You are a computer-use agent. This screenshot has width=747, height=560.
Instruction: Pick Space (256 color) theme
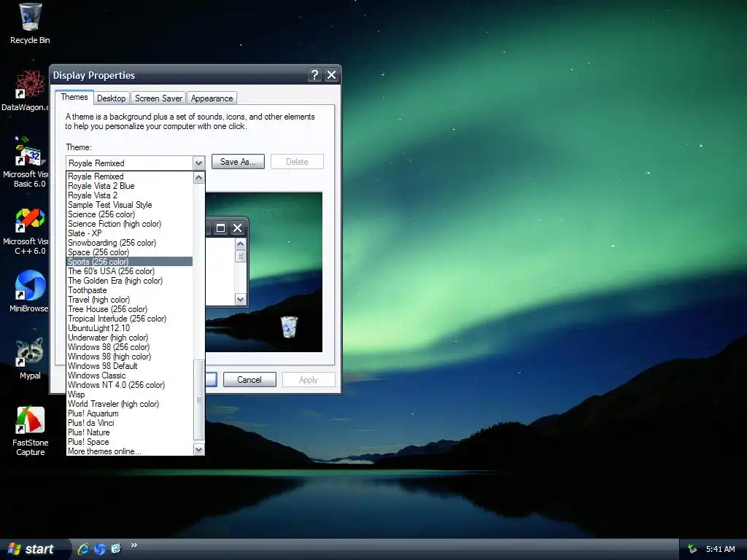click(x=130, y=252)
